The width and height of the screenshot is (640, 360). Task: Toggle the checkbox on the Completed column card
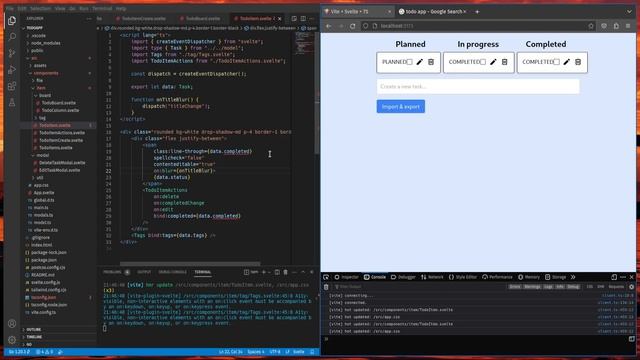pos(556,62)
